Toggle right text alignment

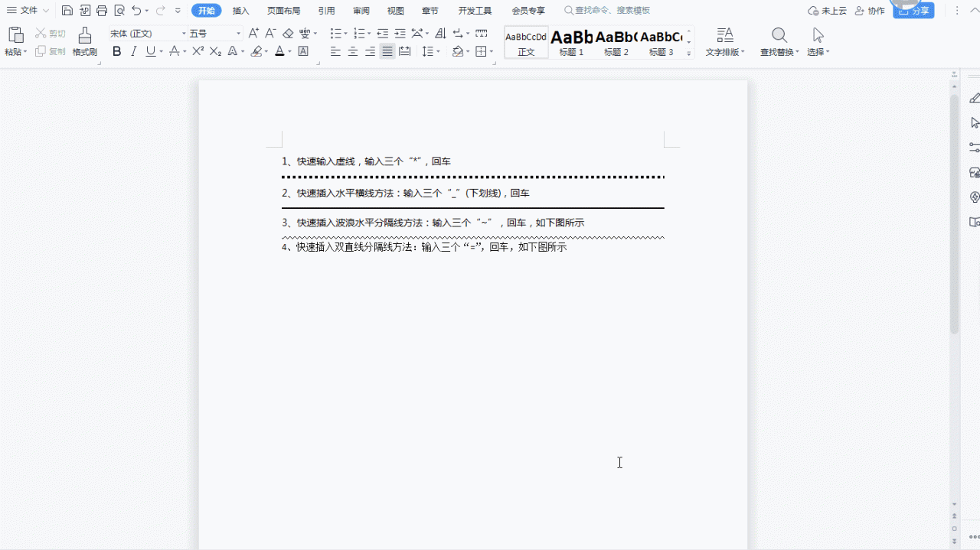(371, 51)
